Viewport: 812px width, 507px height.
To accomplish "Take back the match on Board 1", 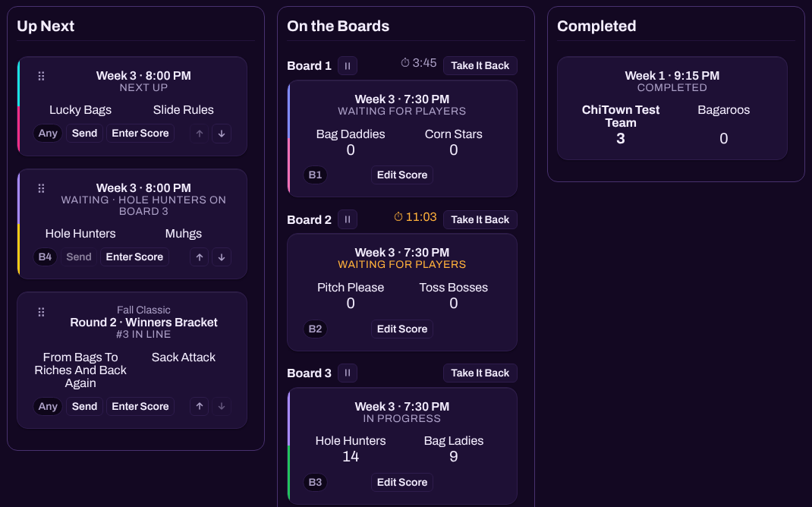I will pos(480,66).
